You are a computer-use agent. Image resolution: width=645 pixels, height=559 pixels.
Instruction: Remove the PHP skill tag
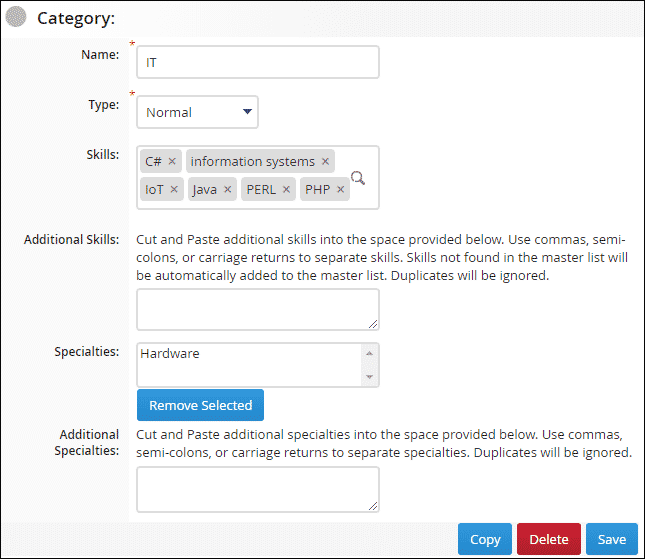340,189
